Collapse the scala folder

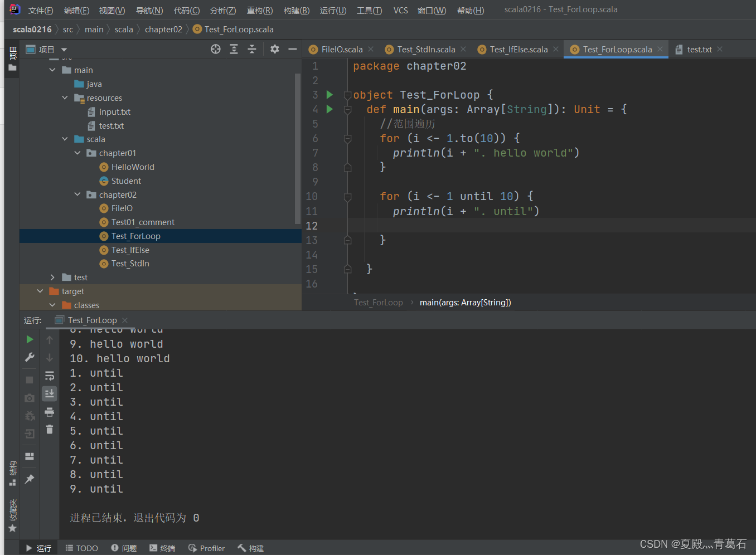[65, 139]
